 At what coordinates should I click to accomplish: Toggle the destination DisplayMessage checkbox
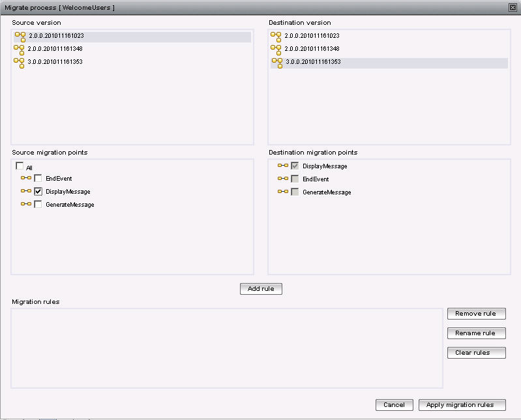click(x=295, y=166)
